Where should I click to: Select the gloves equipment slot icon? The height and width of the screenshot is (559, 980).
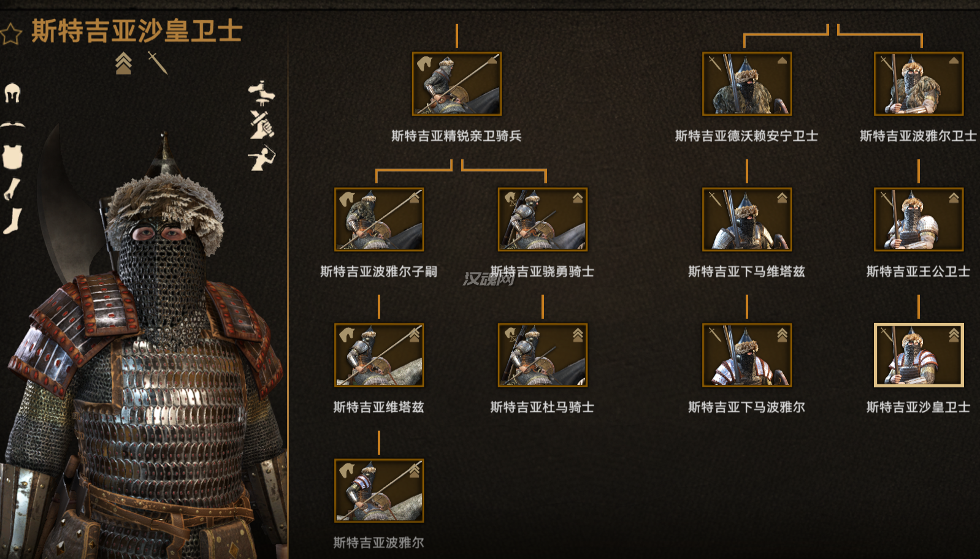click(12, 189)
